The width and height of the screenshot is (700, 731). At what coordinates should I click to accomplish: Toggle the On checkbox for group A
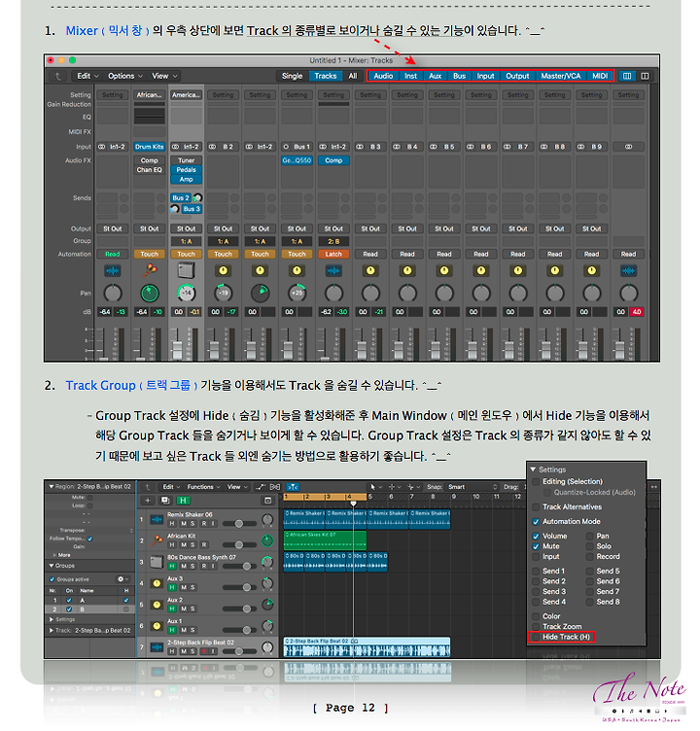coord(69,601)
